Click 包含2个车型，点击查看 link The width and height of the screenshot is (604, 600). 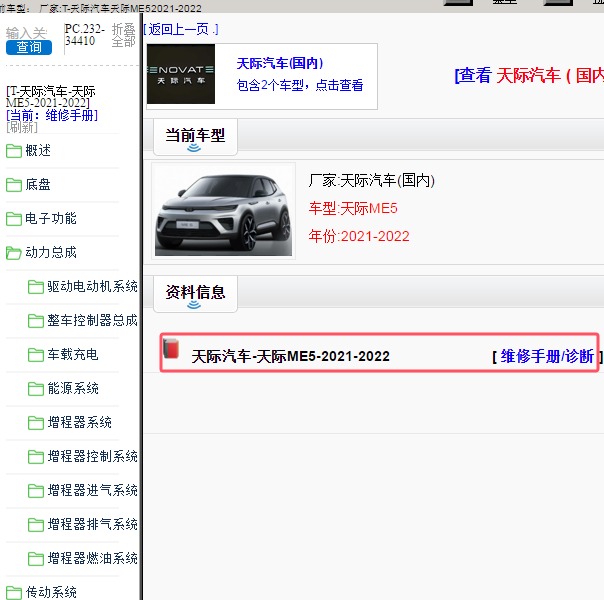click(300, 85)
